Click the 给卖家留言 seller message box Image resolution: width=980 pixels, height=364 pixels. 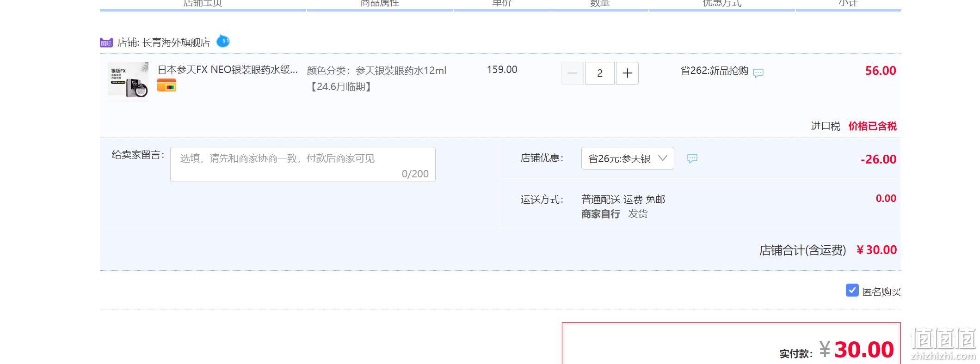point(303,164)
